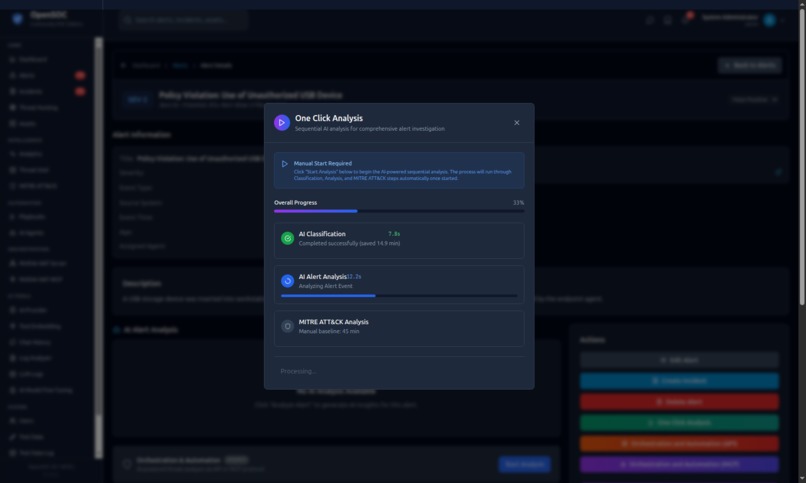Click the 'MITRE ATT&CK Analysis' step title
This screenshot has width=806, height=483.
pyautogui.click(x=333, y=322)
